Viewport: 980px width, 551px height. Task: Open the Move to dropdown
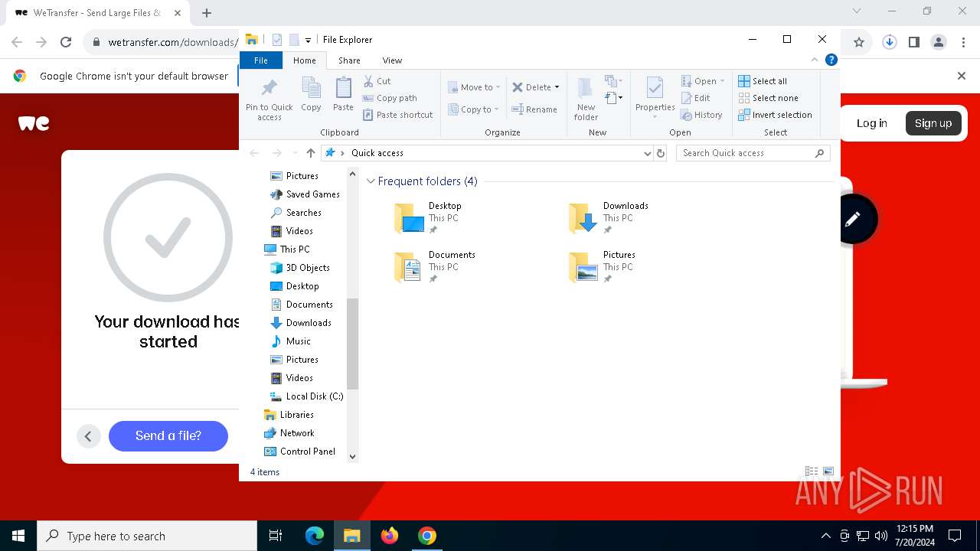[x=474, y=87]
